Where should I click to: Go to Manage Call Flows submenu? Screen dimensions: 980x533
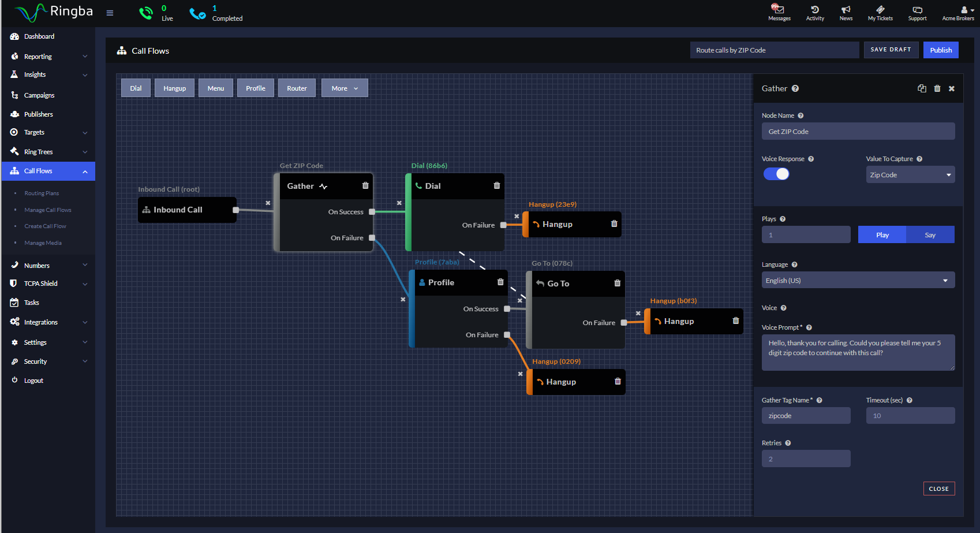(x=48, y=210)
